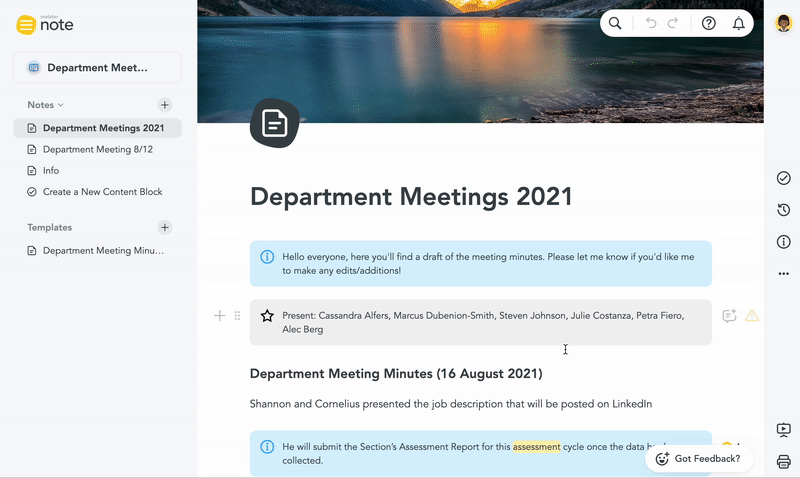The height and width of the screenshot is (478, 800).
Task: Click the Templates section label
Action: 49,228
